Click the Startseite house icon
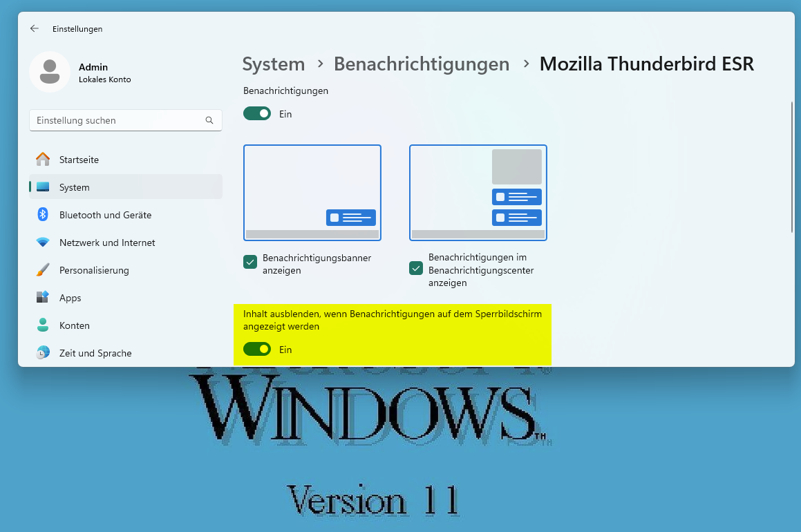This screenshot has width=801, height=532. [43, 160]
